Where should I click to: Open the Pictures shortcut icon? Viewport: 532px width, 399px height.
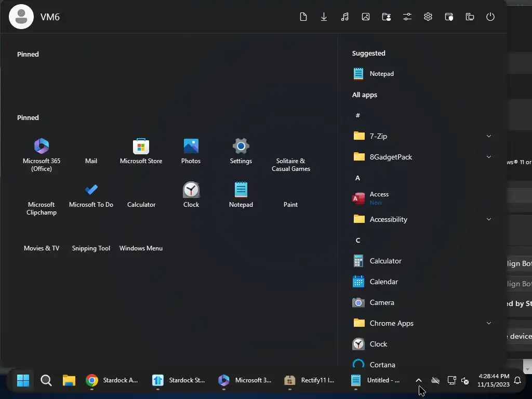pyautogui.click(x=366, y=17)
